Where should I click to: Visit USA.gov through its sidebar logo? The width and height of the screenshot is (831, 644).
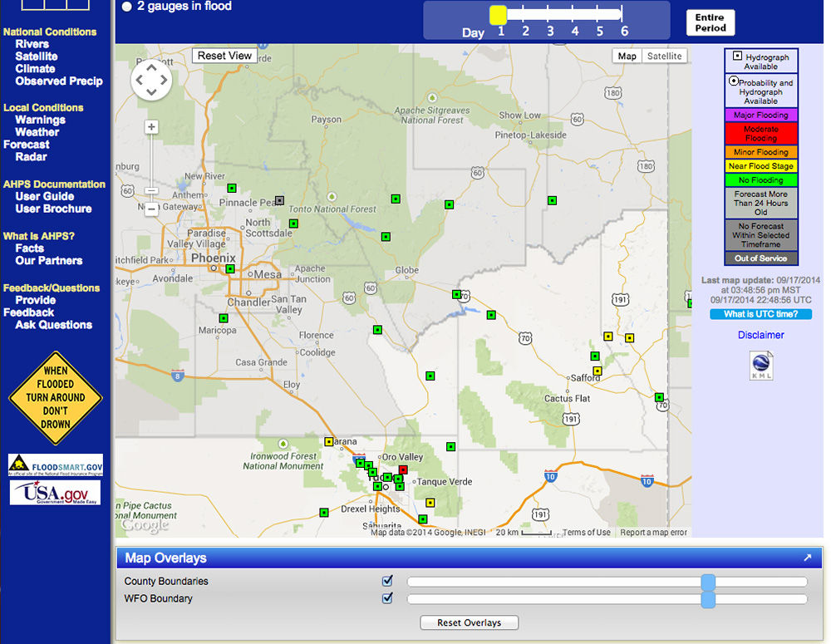click(x=55, y=492)
